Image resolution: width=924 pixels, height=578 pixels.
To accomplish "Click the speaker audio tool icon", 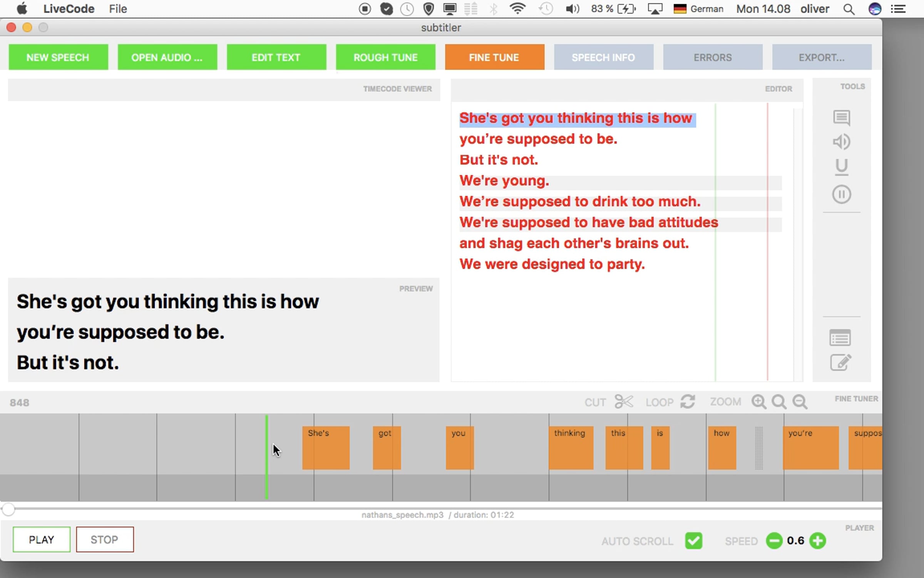I will pyautogui.click(x=841, y=142).
